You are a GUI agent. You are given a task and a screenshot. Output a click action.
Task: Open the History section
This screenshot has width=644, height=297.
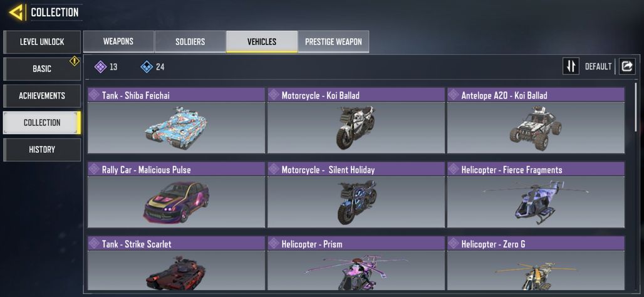pos(42,150)
